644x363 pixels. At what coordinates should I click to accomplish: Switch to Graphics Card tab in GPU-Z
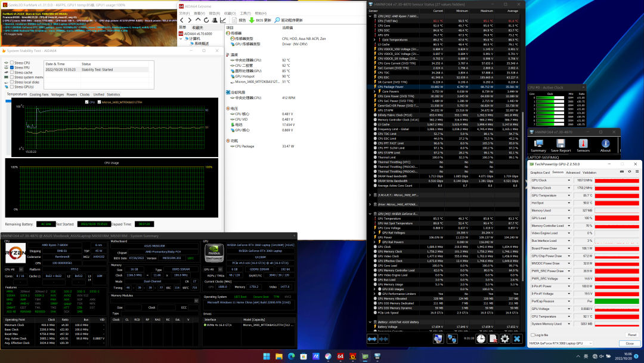click(540, 173)
